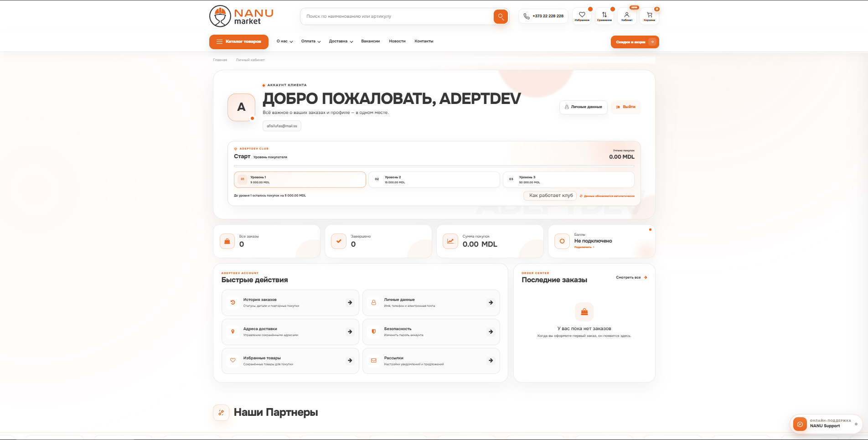
Task: Click the Logout button
Action: tap(625, 107)
